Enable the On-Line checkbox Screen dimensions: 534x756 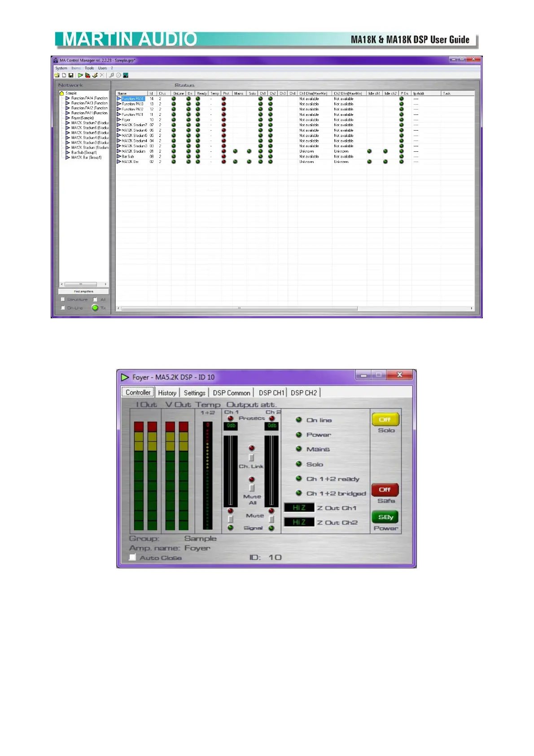pyautogui.click(x=63, y=308)
